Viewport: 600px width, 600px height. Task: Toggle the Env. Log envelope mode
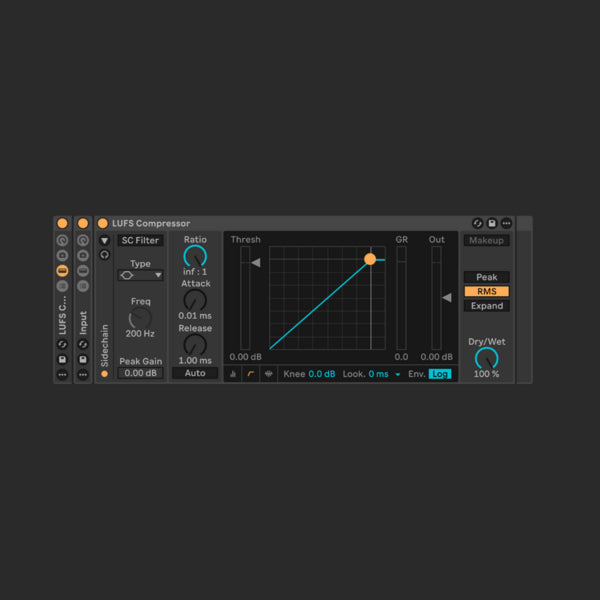440,374
